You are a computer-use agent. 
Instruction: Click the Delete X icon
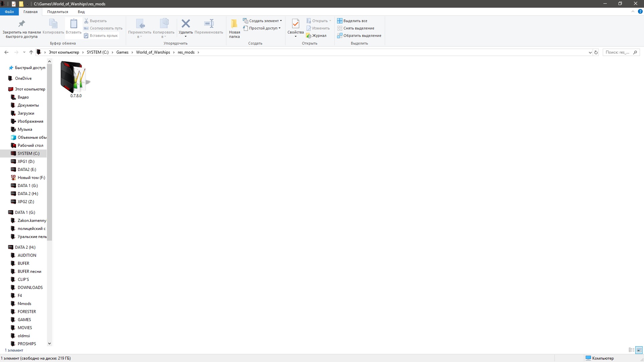point(185,23)
